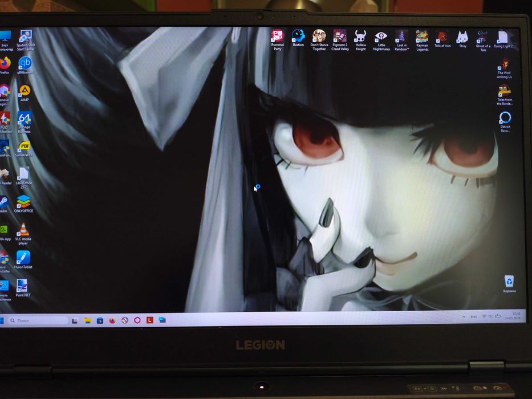Open the blue windows taskbar icon
Screen dimensions: 532x399
162,320
